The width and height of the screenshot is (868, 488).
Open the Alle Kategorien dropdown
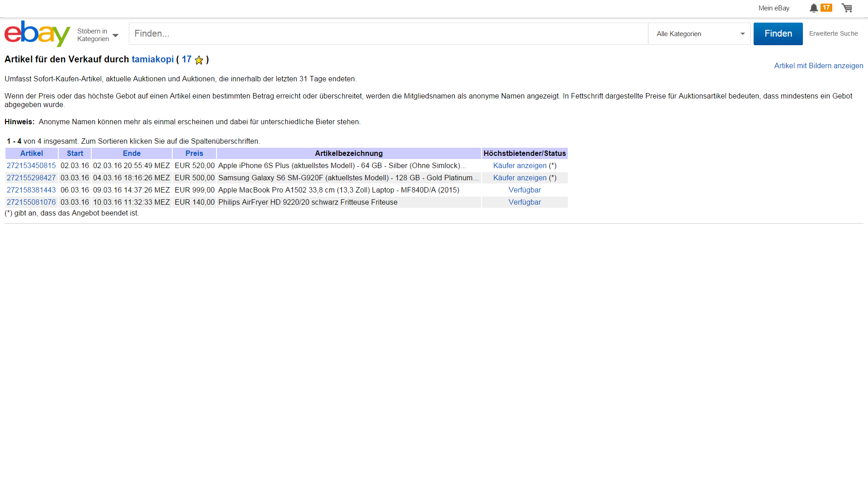[x=699, y=34]
